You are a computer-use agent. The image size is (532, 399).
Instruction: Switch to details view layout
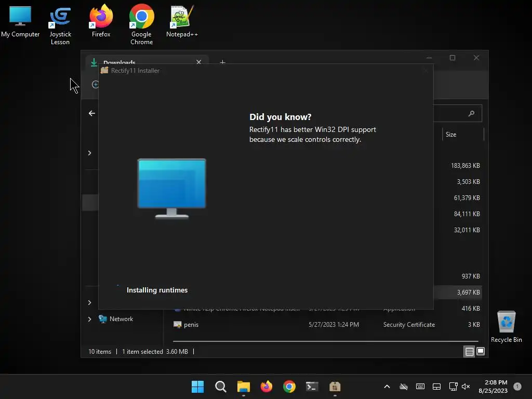tap(469, 352)
